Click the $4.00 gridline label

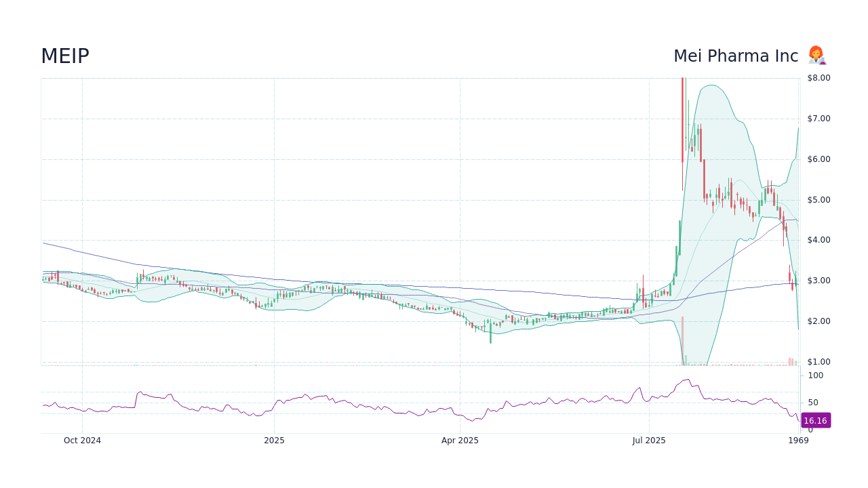819,239
